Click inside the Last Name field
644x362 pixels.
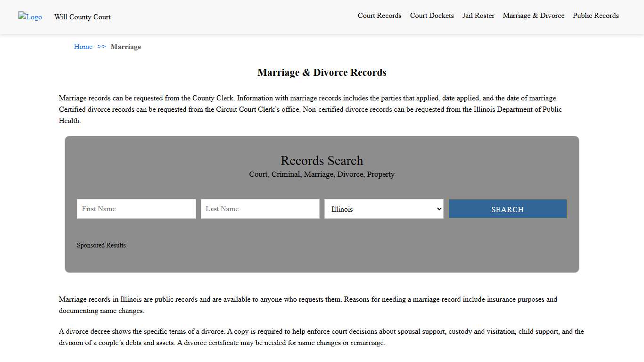(x=260, y=209)
